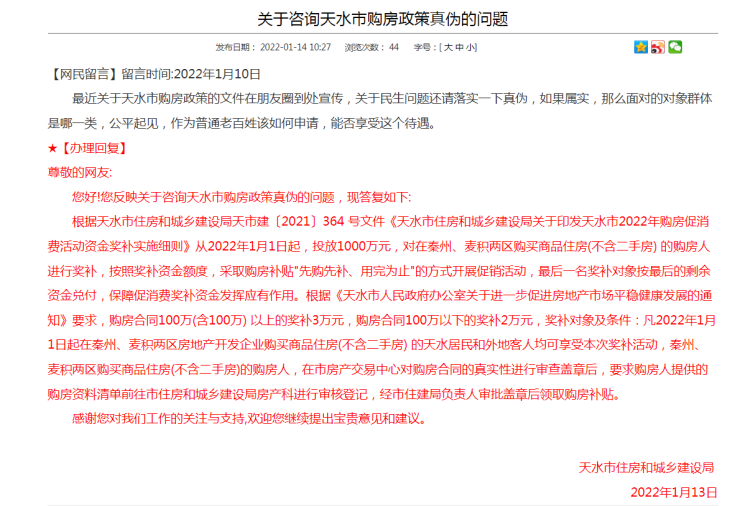The image size is (740, 506).
Task: Set font size to large (大)
Action: pyautogui.click(x=449, y=47)
